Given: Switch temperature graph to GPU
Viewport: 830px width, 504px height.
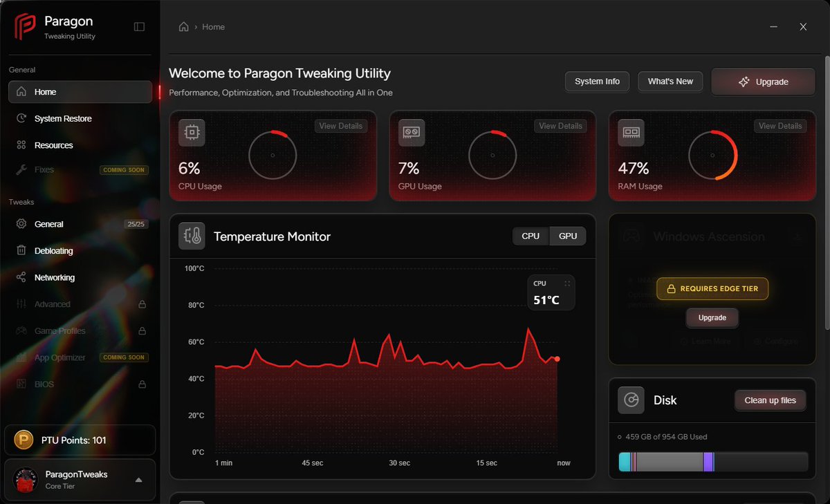Looking at the screenshot, I should 568,236.
